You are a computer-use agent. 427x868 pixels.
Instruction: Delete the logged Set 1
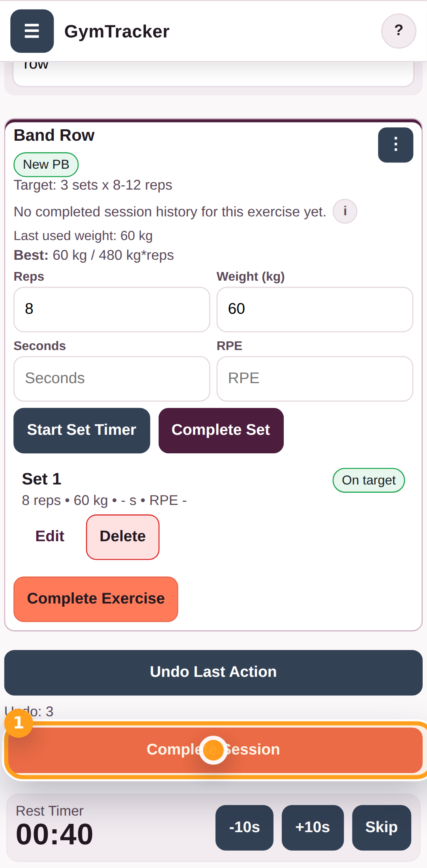click(122, 536)
